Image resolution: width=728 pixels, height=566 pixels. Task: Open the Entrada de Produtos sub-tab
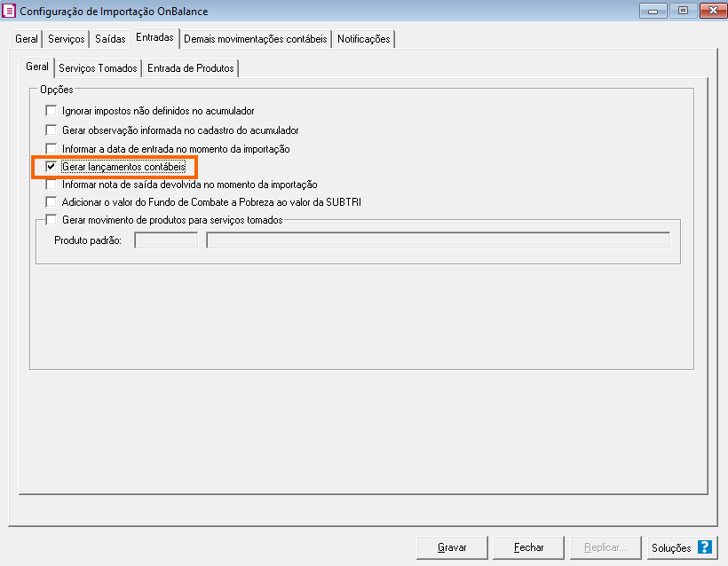tap(191, 68)
